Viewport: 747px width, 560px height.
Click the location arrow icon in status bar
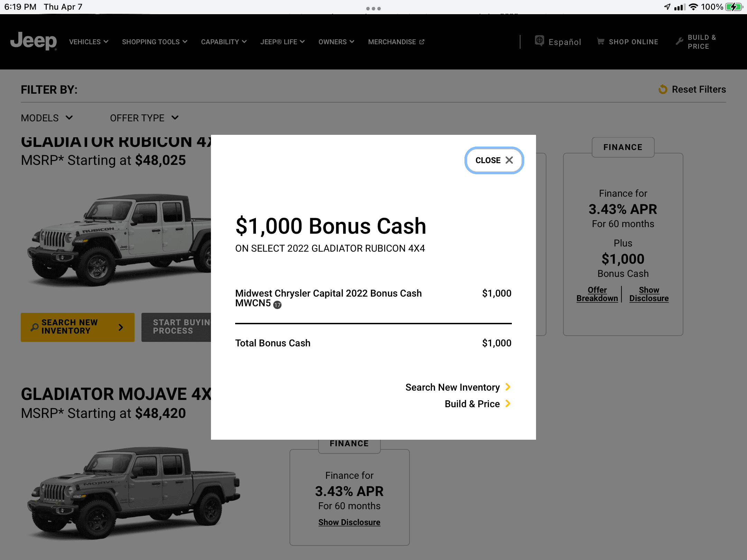tap(667, 7)
